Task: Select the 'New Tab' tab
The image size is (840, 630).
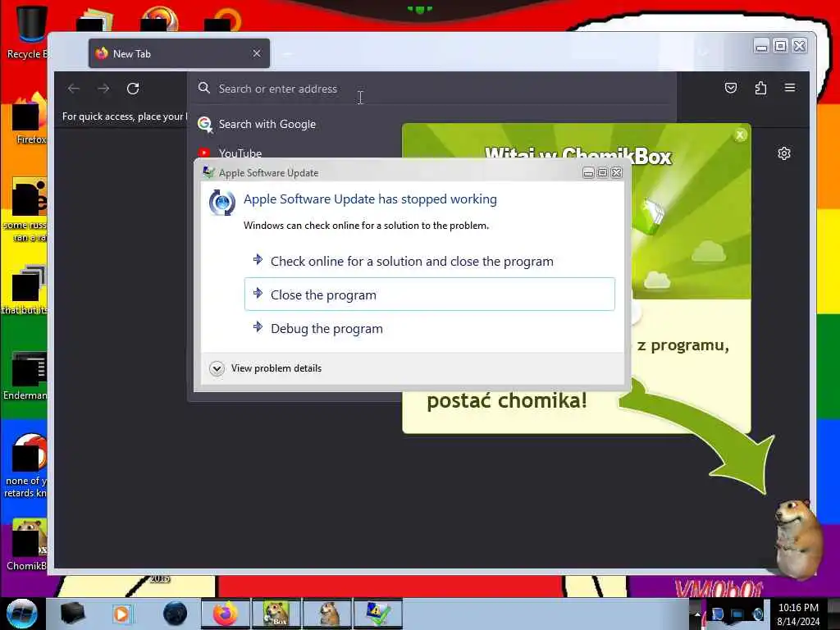Action: (179, 53)
